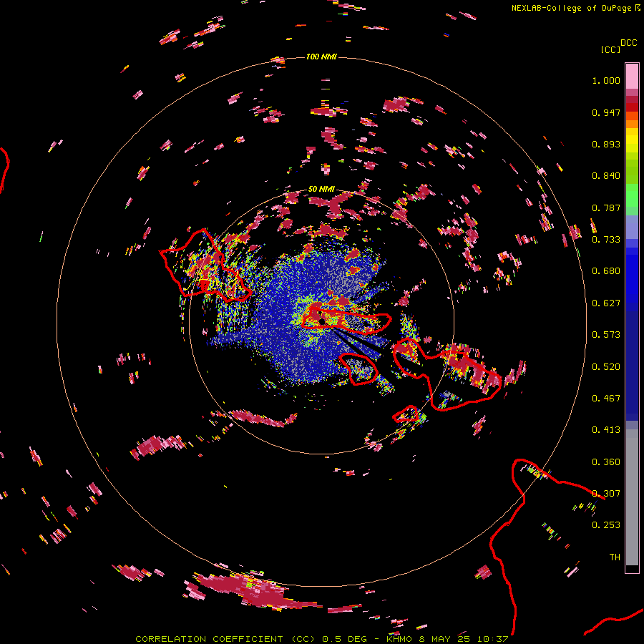Select the 0.733 color scale value
This screenshot has height=644, width=644.
(x=606, y=240)
